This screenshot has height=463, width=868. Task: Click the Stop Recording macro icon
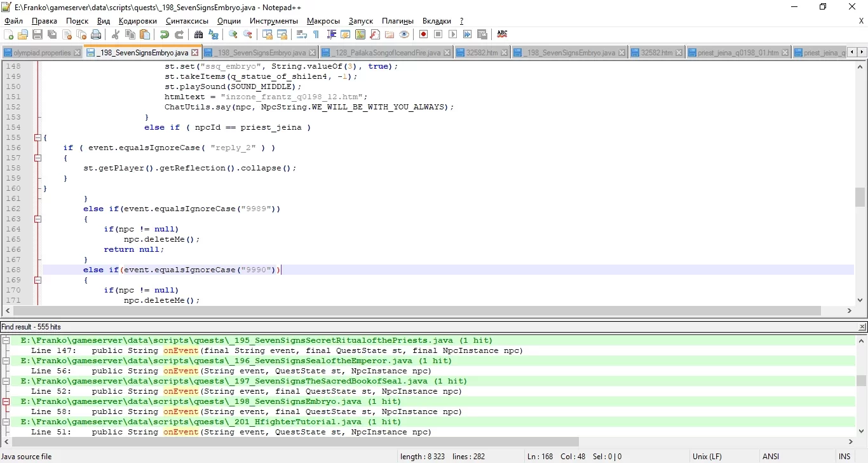(438, 34)
